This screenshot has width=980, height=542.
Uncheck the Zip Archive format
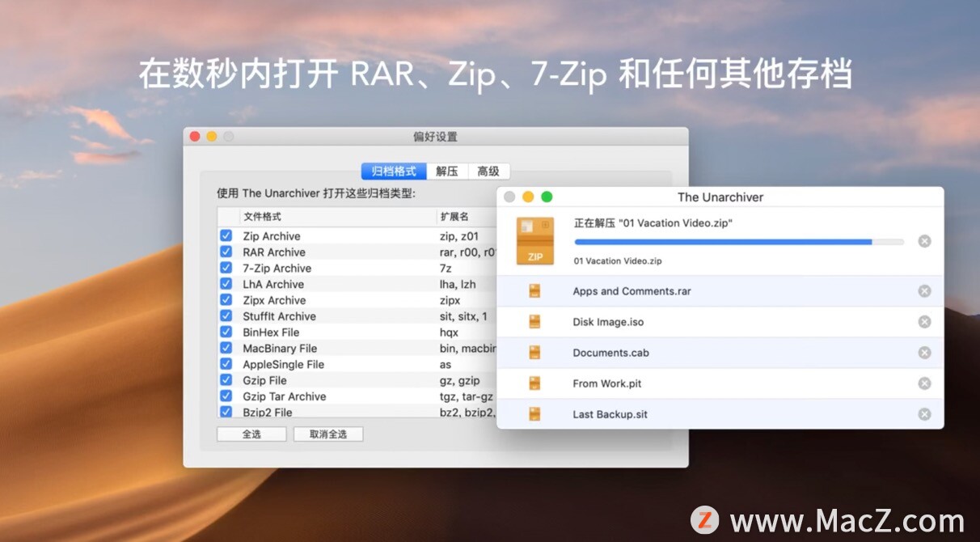[x=226, y=236]
